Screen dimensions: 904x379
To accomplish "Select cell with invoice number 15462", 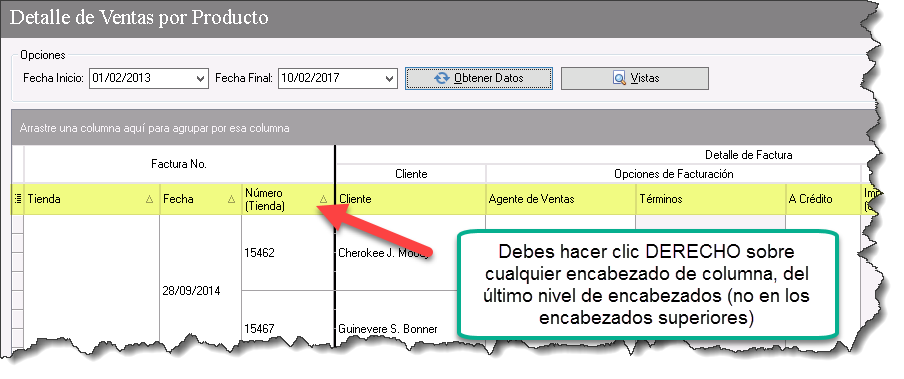I will tap(288, 253).
